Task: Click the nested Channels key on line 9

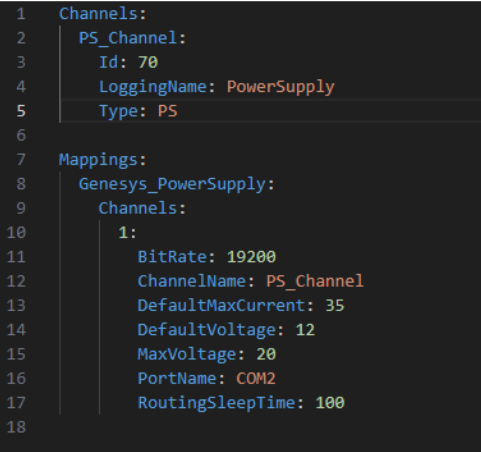Action: point(138,208)
